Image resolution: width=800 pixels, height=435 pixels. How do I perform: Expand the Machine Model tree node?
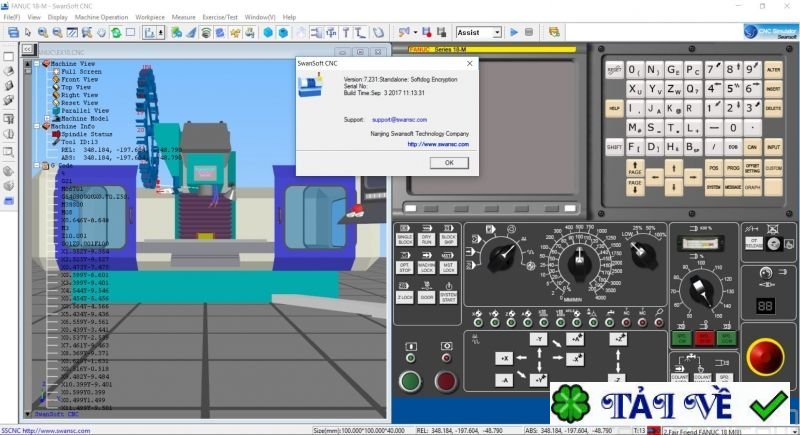[x=46, y=118]
